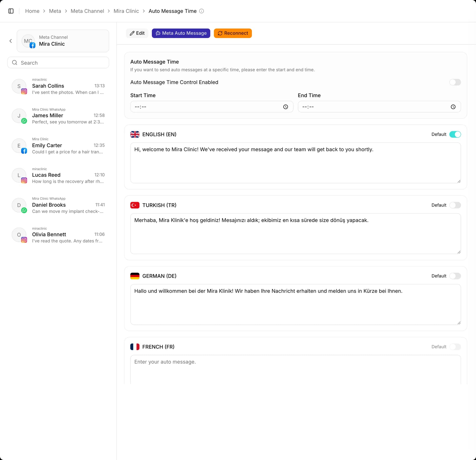Click the Edit button
476x460 pixels.
(x=137, y=33)
